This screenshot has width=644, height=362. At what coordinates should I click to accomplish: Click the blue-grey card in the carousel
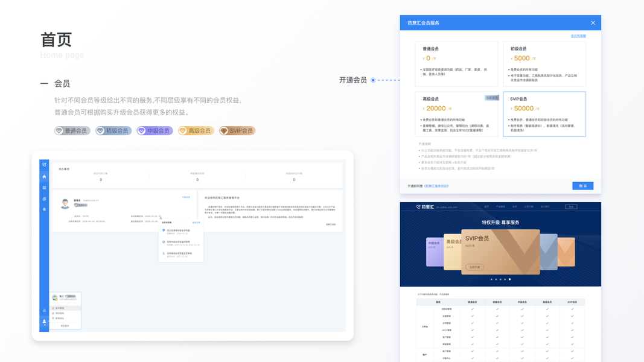549,252
